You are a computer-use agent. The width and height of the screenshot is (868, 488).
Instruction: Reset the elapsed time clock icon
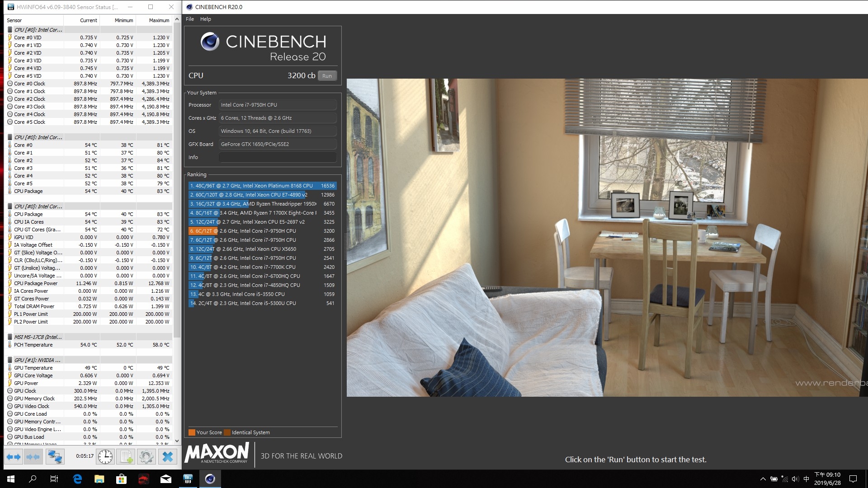[x=105, y=457]
